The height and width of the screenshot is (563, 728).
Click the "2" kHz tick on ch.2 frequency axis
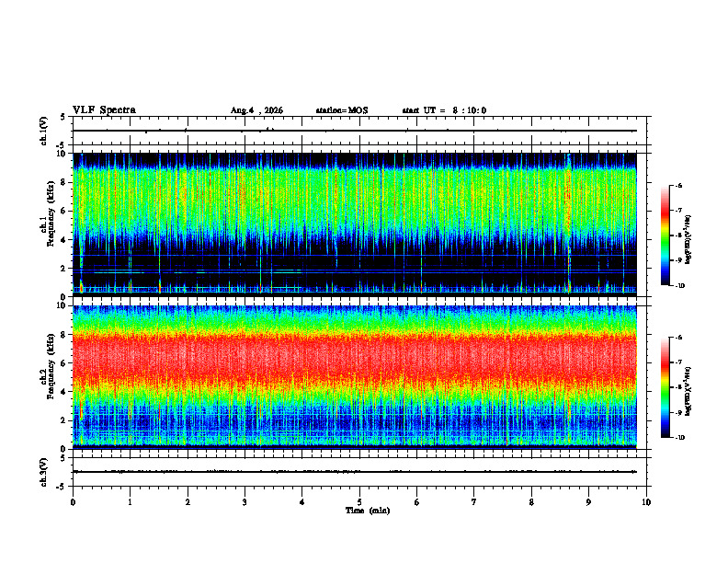64,419
